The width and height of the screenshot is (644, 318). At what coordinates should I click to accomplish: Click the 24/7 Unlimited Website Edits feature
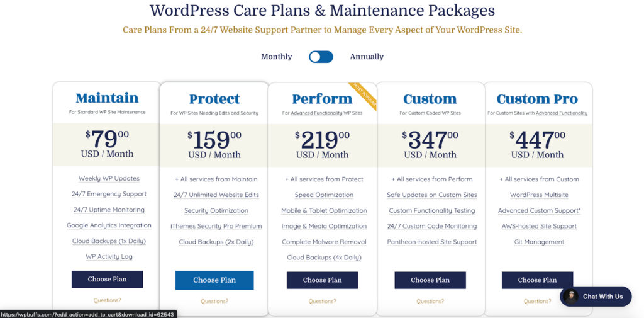tap(216, 195)
